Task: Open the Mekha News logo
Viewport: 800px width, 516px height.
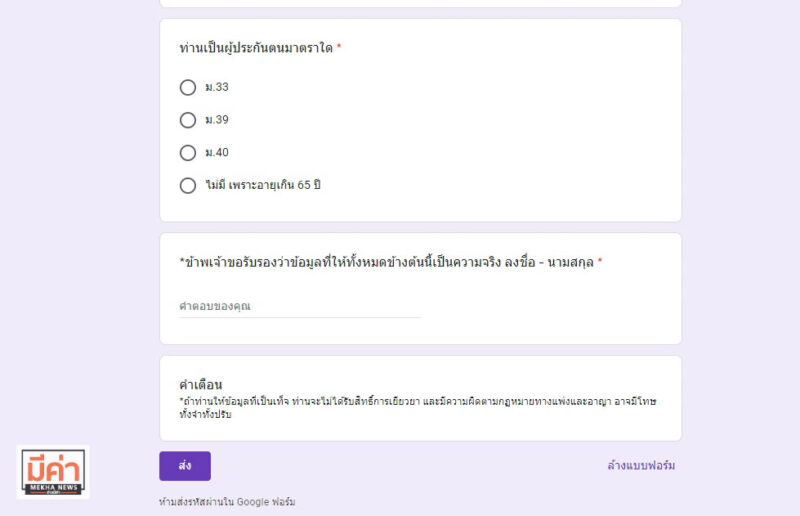Action: (53, 472)
